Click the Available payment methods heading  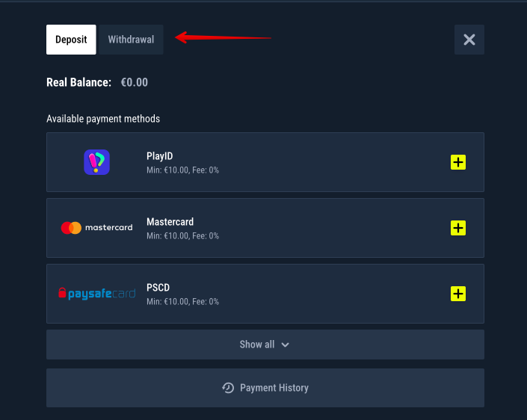[103, 119]
